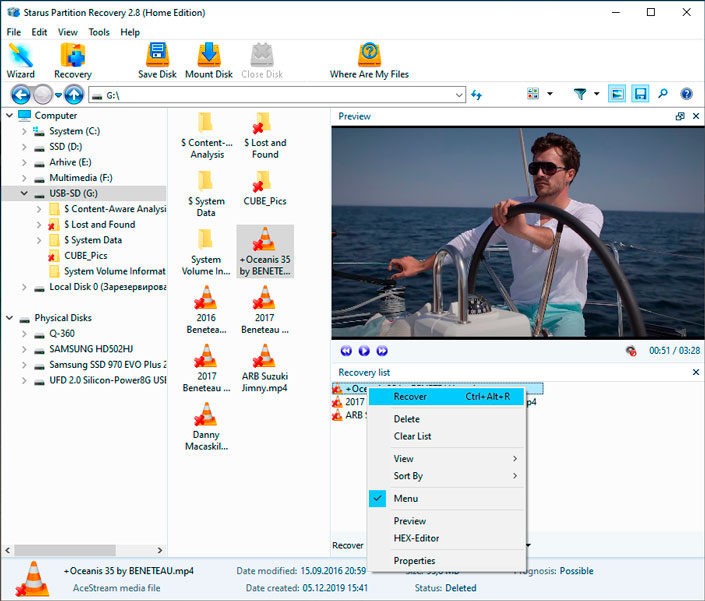Open the Tools menu
The image size is (705, 601).
99,32
